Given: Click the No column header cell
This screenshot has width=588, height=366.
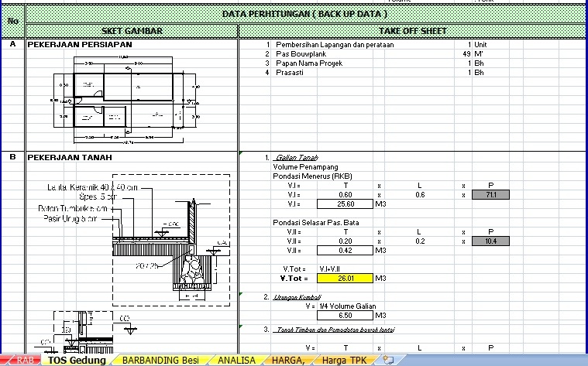Looking at the screenshot, I should (x=12, y=22).
